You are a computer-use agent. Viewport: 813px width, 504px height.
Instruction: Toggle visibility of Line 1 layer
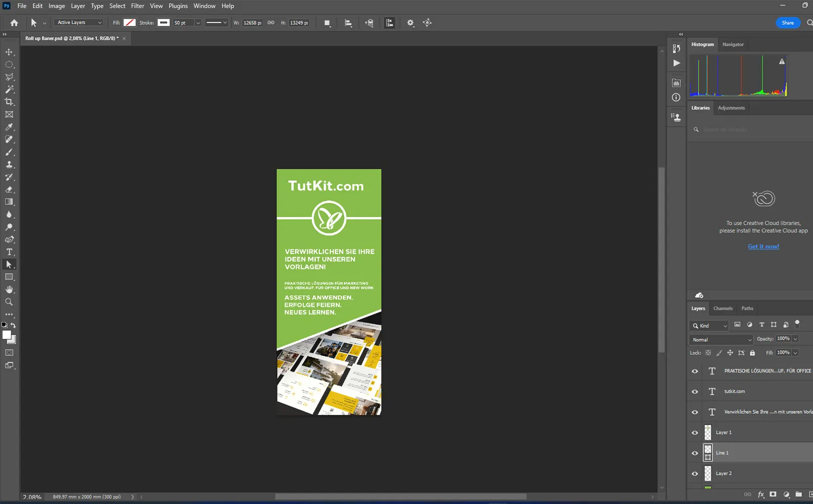pos(695,453)
